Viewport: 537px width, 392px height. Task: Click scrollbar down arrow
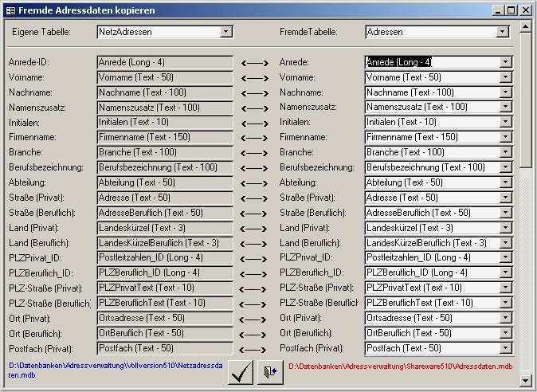525,380
